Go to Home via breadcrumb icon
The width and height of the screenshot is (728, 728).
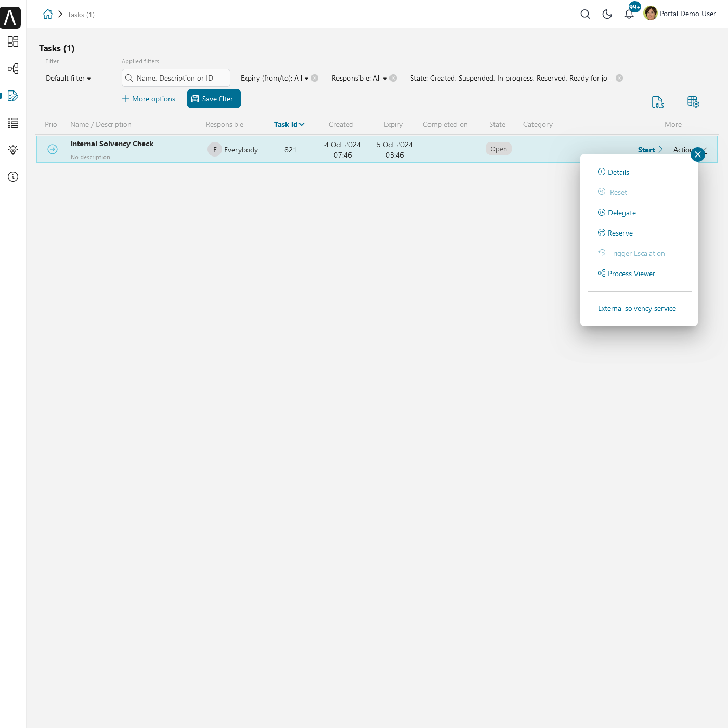(x=48, y=14)
